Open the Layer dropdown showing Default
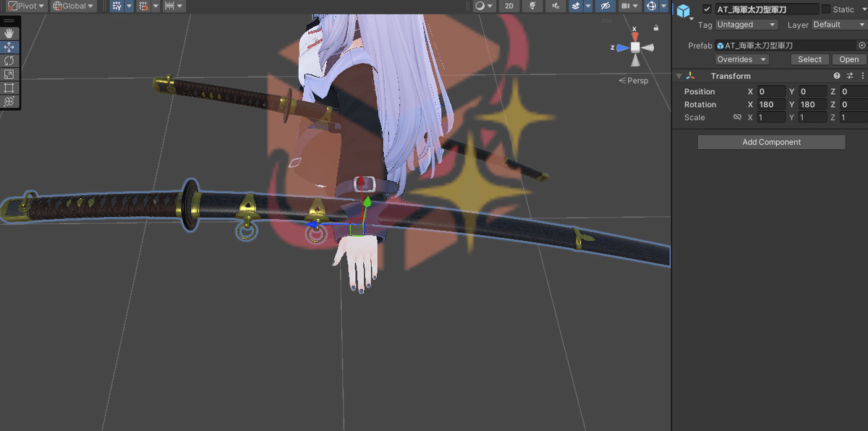 (837, 24)
